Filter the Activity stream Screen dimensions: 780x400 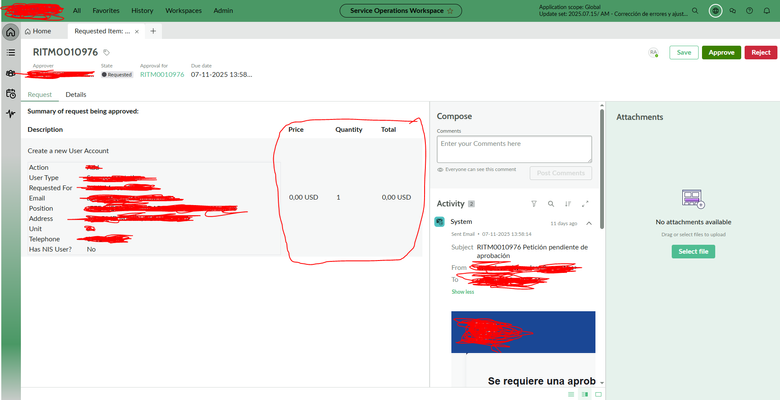534,203
